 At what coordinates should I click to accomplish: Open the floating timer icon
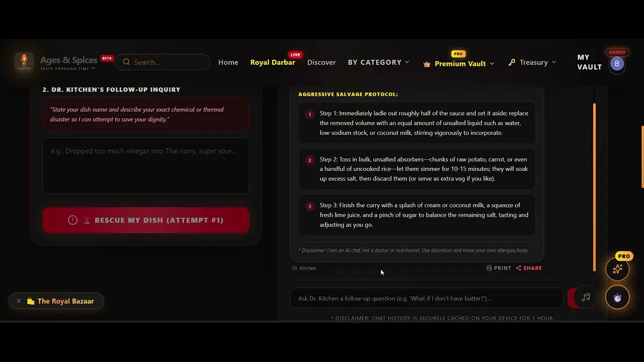(617, 298)
